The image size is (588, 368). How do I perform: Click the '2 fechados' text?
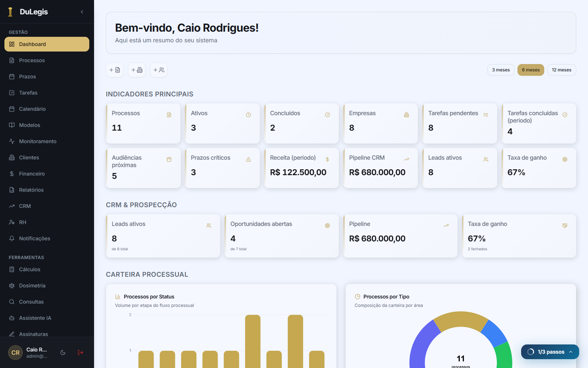(477, 249)
